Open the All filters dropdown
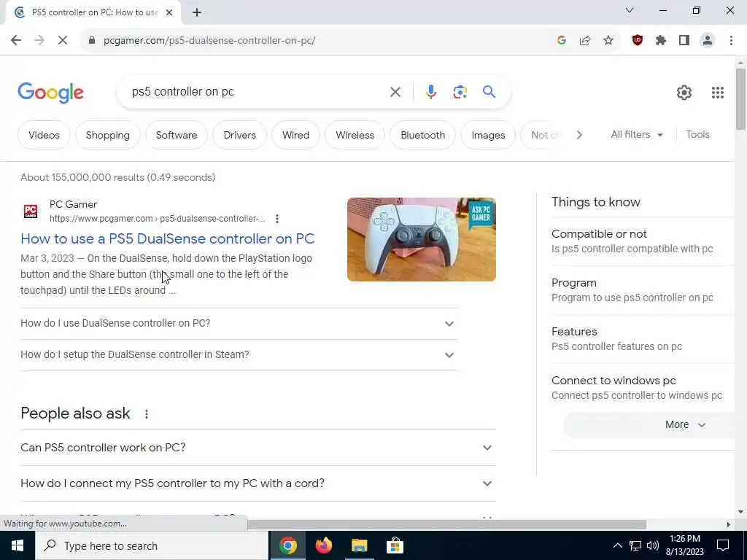The image size is (747, 560). point(636,135)
